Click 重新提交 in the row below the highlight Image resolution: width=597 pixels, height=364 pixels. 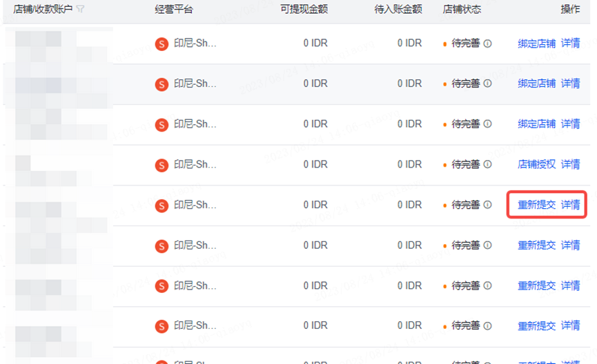(x=536, y=245)
